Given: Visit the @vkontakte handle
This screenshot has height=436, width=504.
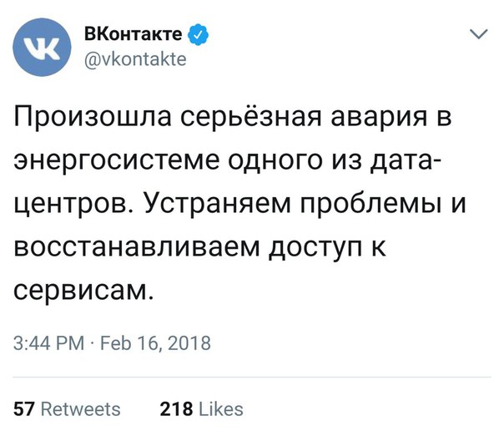Looking at the screenshot, I should click(x=135, y=59).
